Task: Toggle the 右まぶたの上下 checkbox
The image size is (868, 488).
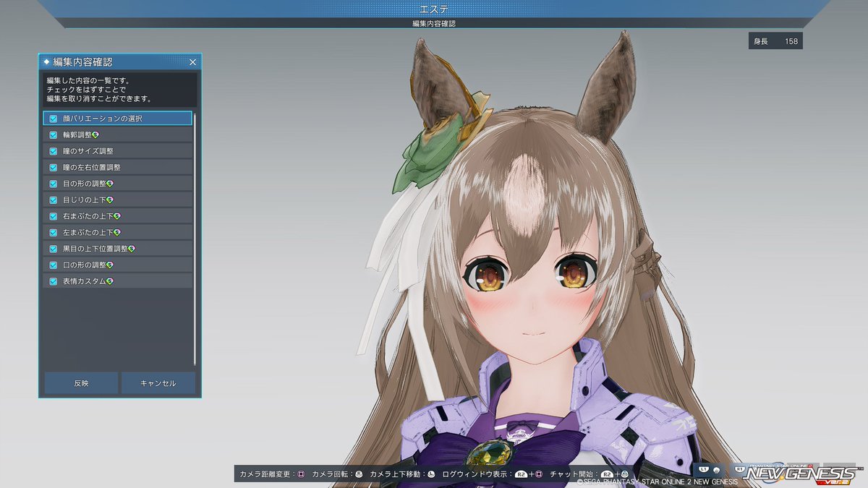Action: (x=54, y=216)
